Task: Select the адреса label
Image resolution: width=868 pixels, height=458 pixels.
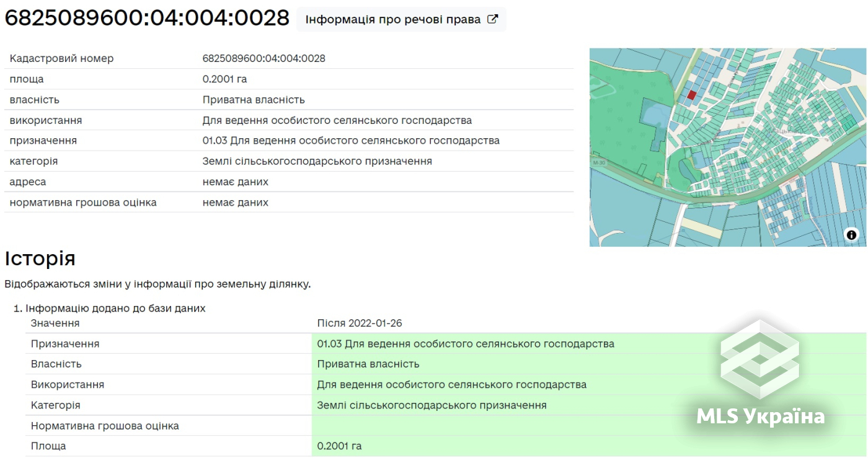Action: click(28, 182)
